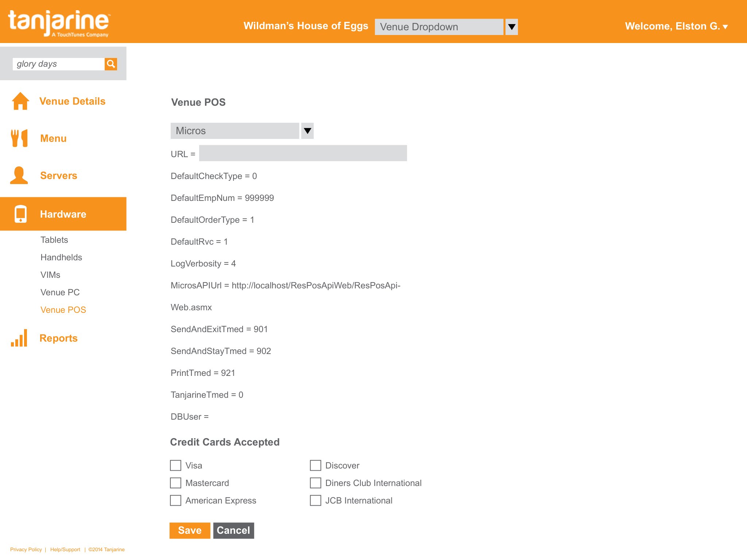The width and height of the screenshot is (747, 560).
Task: Click the LogVerbosity = 4 line
Action: point(203,264)
